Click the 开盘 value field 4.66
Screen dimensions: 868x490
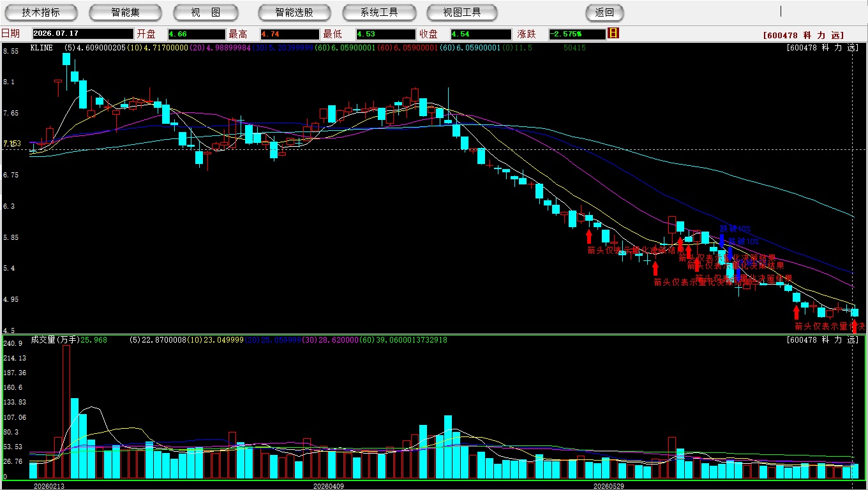click(x=197, y=34)
